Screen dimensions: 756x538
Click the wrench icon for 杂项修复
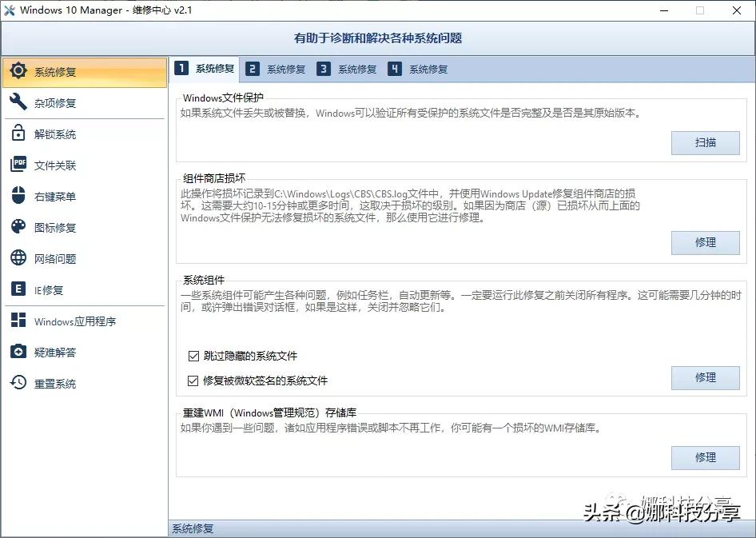click(18, 102)
